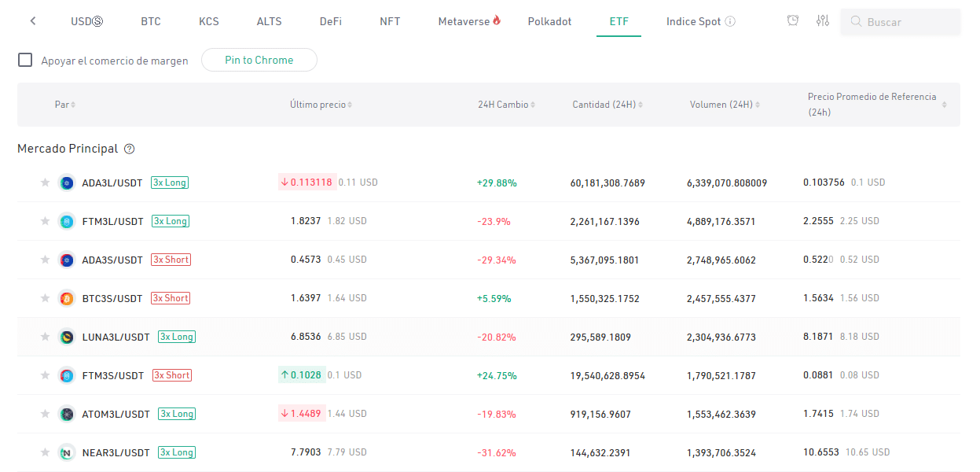This screenshot has height=472, width=980.
Task: Favorite ADA3L/USDT with its star
Action: coord(45,183)
